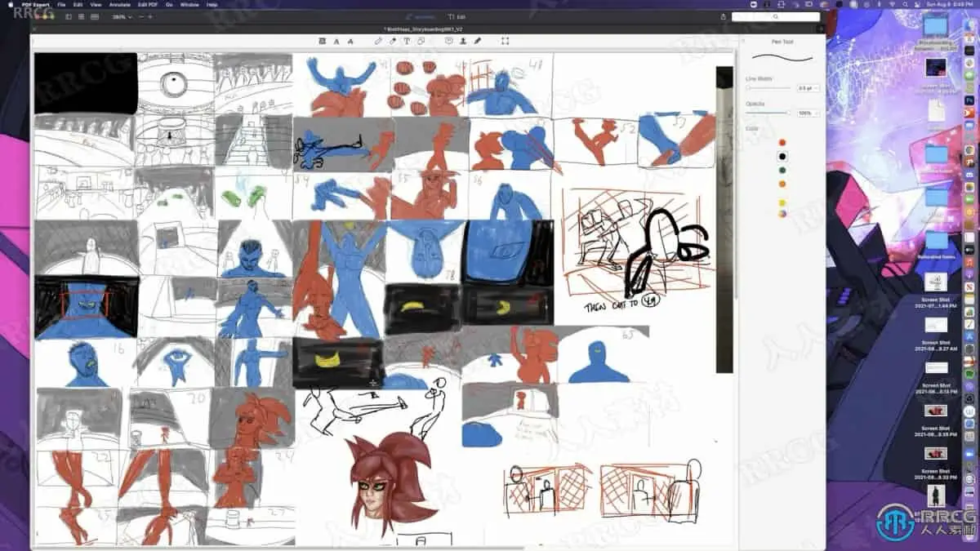
Task: Open the Help menu
Action: 212,4
